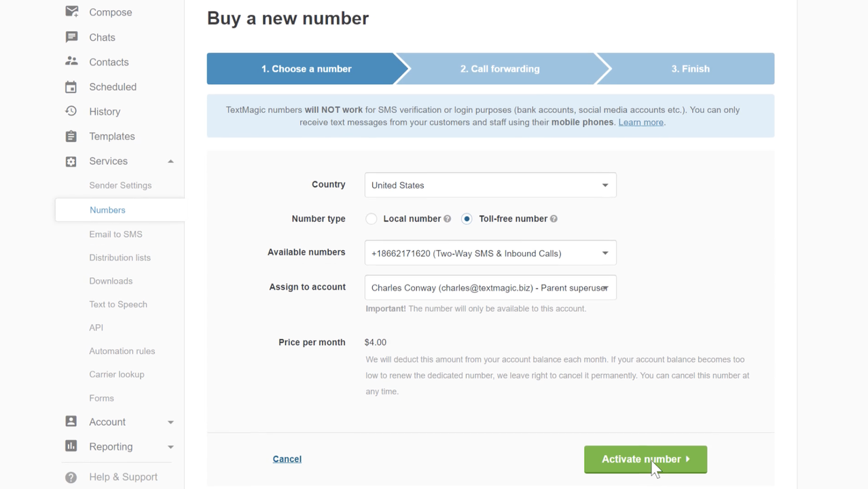Select the Toll-free number radio button
The width and height of the screenshot is (868, 489).
(x=467, y=219)
